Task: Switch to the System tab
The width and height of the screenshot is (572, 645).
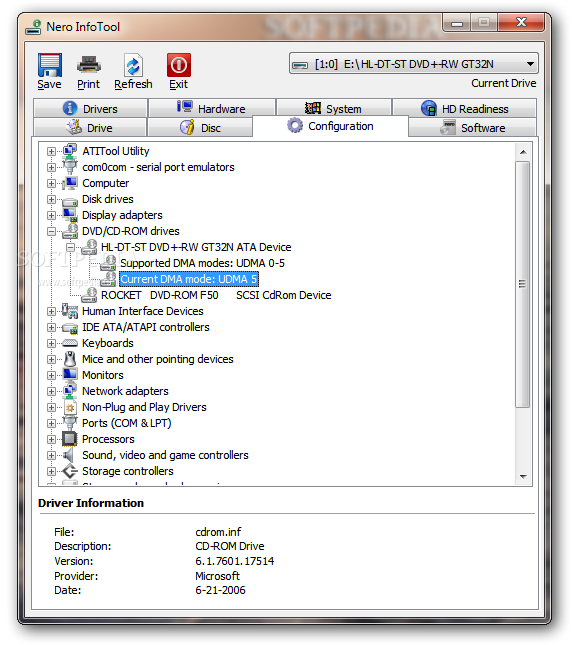Action: pos(333,108)
